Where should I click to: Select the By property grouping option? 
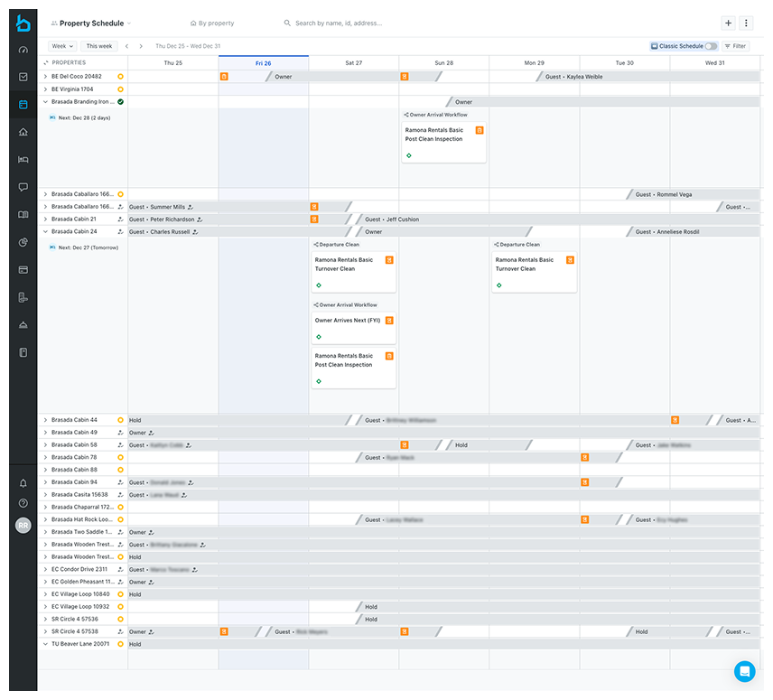[x=212, y=23]
